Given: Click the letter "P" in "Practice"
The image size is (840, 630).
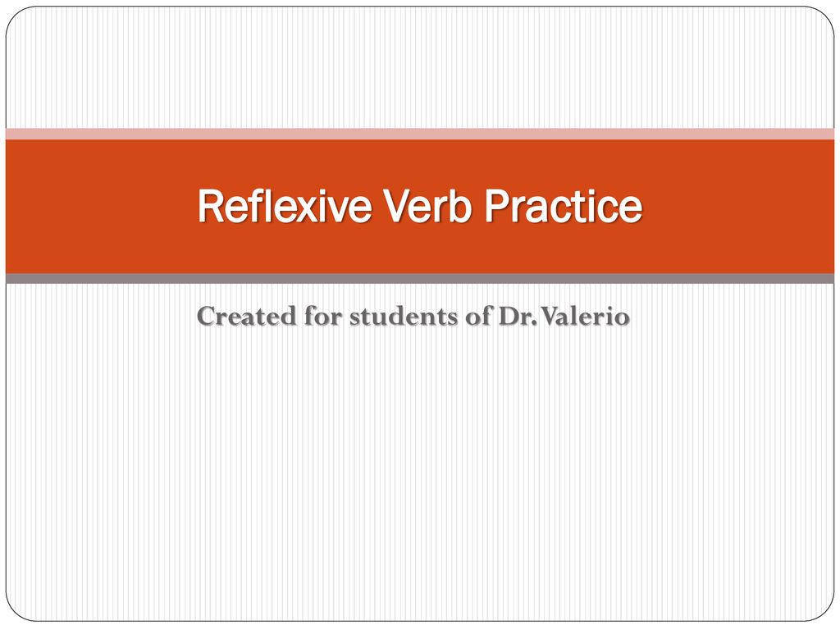Looking at the screenshot, I should pyautogui.click(x=495, y=206).
